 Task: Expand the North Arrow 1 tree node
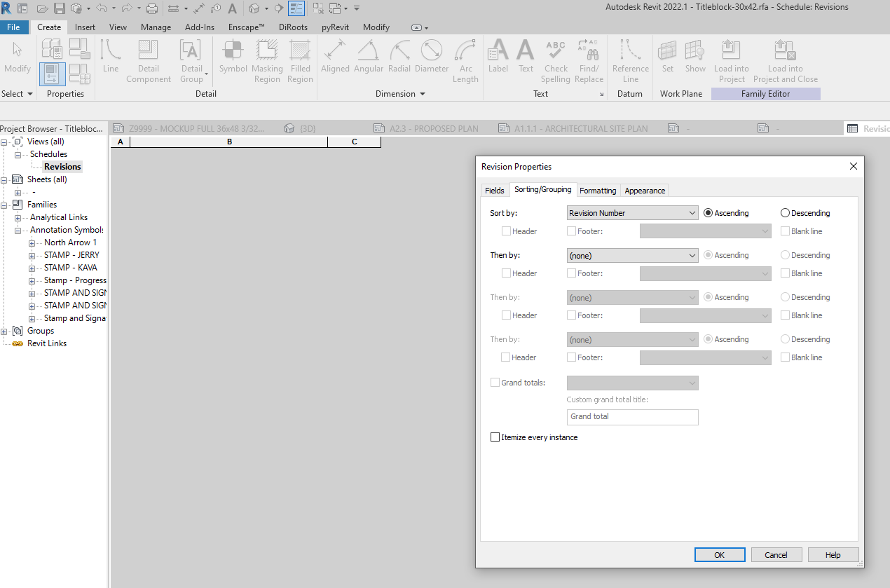pyautogui.click(x=32, y=242)
